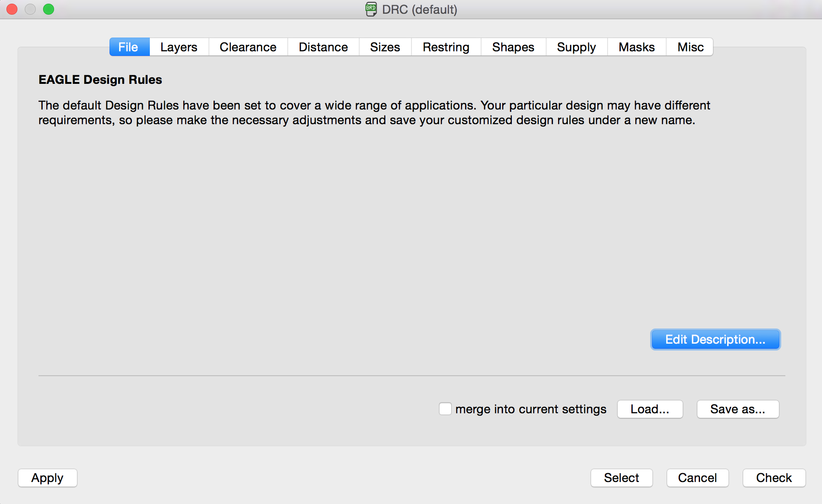Zoom the DRC window with green button
This screenshot has height=504, width=822.
pos(49,9)
